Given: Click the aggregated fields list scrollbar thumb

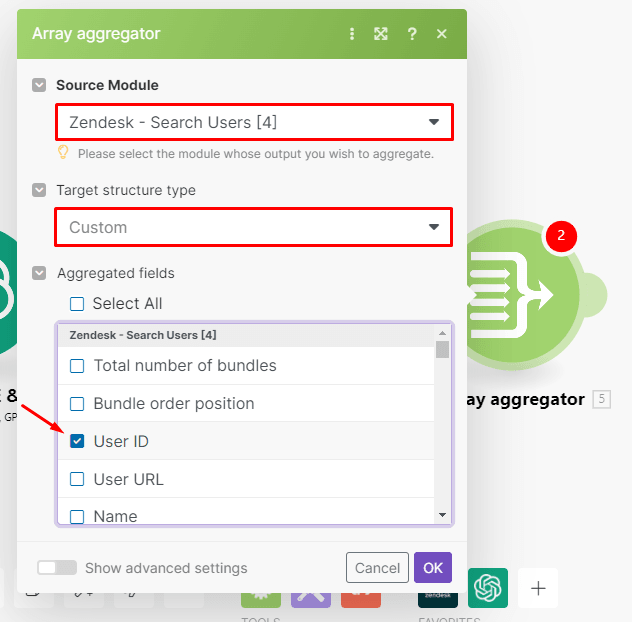Looking at the screenshot, I should click(x=443, y=349).
